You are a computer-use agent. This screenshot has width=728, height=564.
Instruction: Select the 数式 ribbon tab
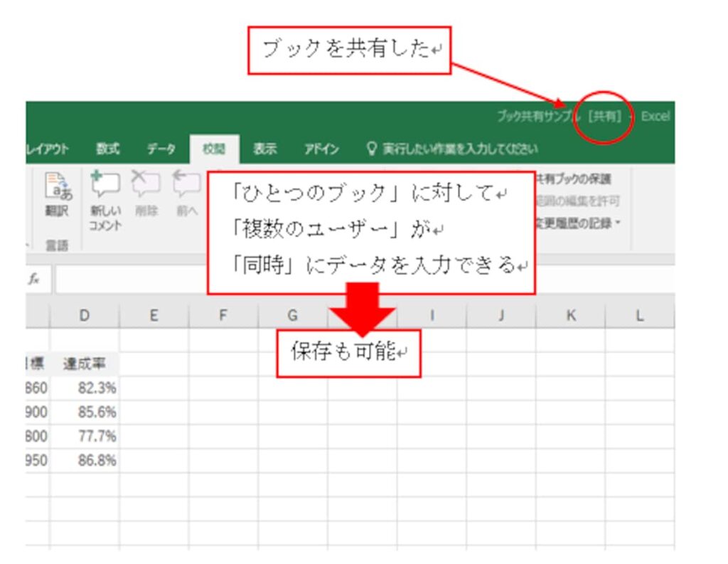coord(108,149)
